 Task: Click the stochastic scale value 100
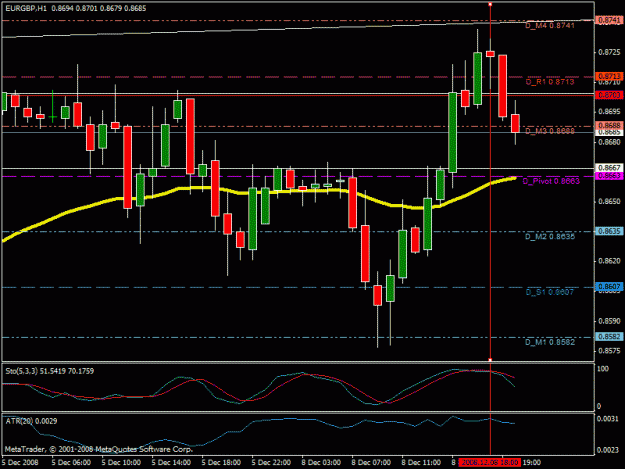[x=603, y=369]
